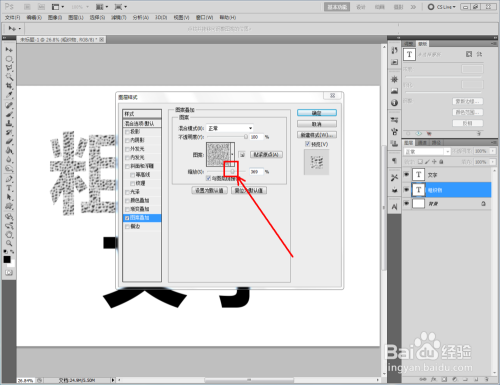Select the Crop tool
This screenshot has width=500, height=385.
pyautogui.click(x=9, y=86)
